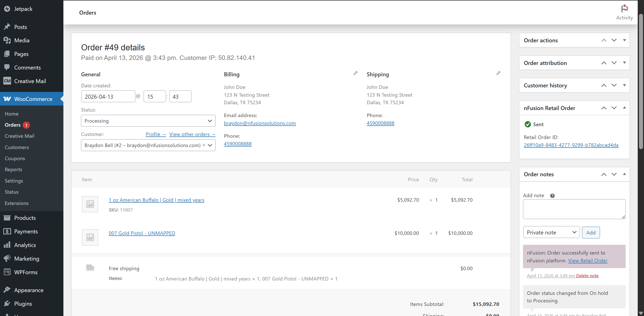Move nFusion Retail Order panel up
Screen dimensions: 644x316
604,108
